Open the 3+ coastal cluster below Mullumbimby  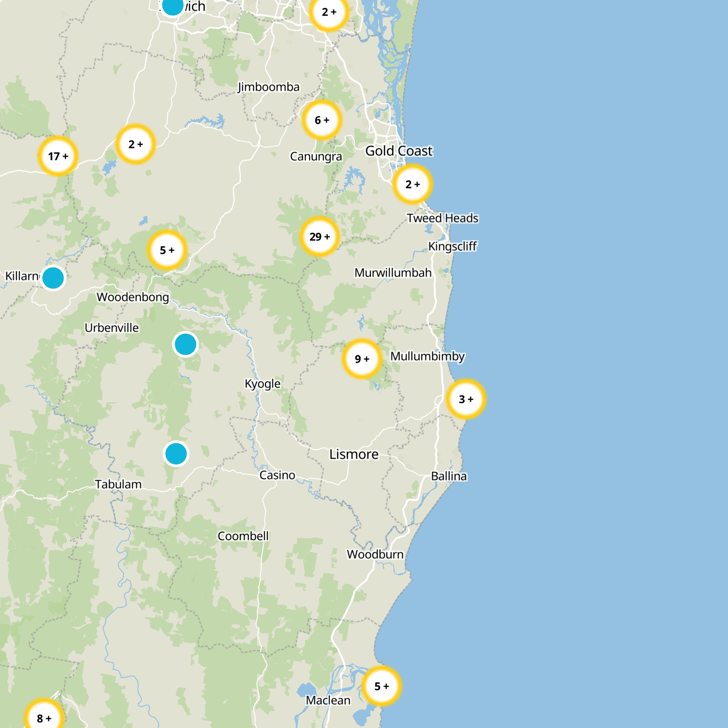click(x=465, y=399)
